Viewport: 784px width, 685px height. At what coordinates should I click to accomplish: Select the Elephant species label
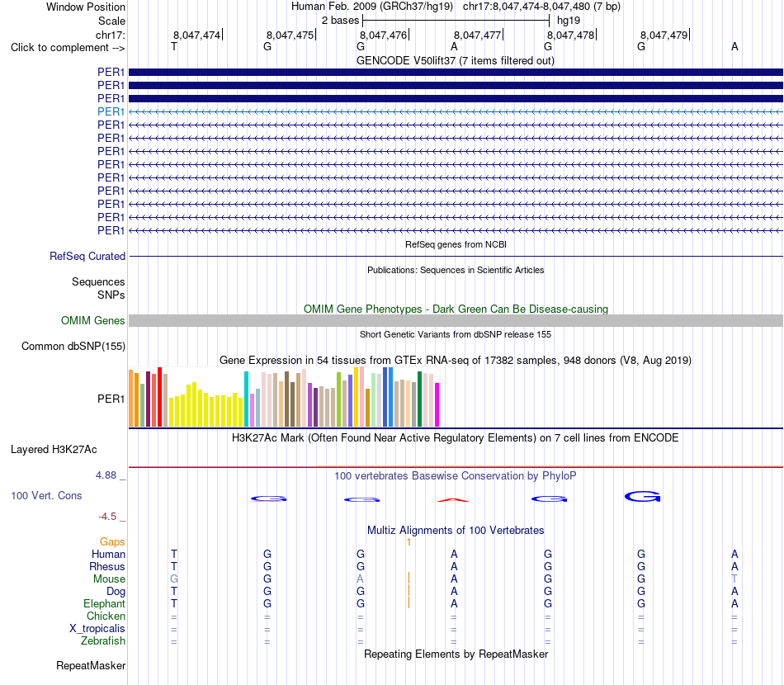coord(104,603)
